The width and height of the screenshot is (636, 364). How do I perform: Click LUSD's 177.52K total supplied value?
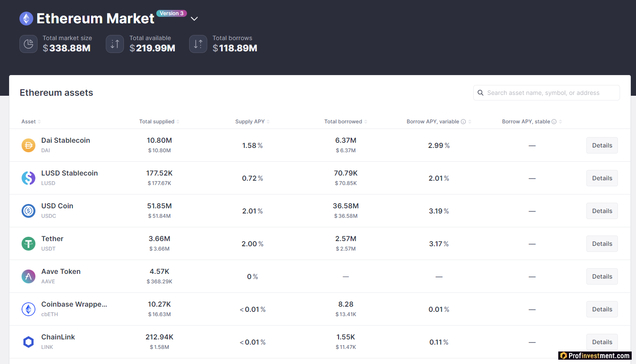point(159,173)
